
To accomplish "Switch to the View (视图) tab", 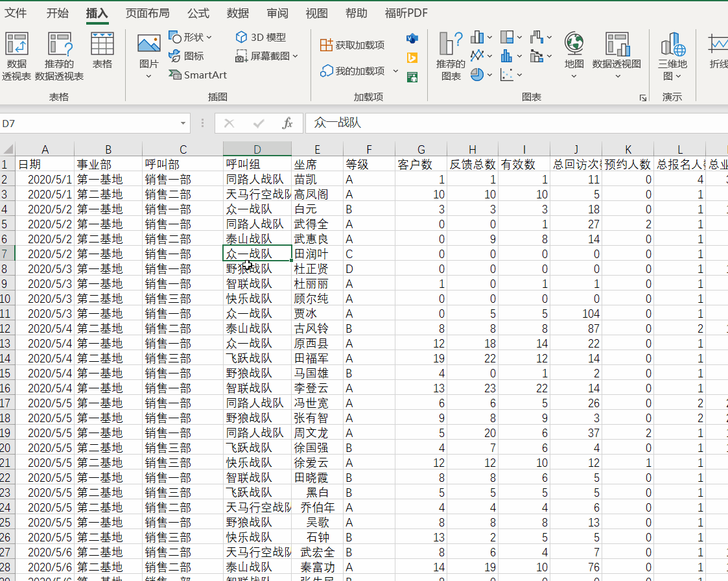I will [x=316, y=13].
